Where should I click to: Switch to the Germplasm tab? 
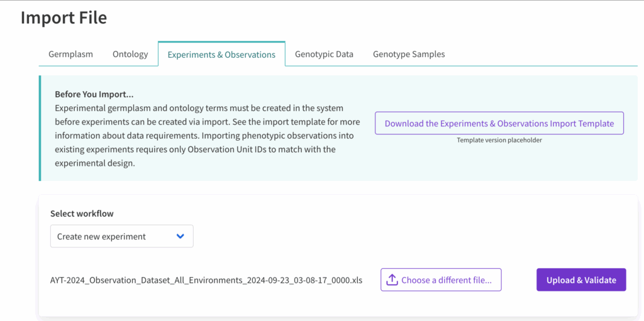(70, 54)
